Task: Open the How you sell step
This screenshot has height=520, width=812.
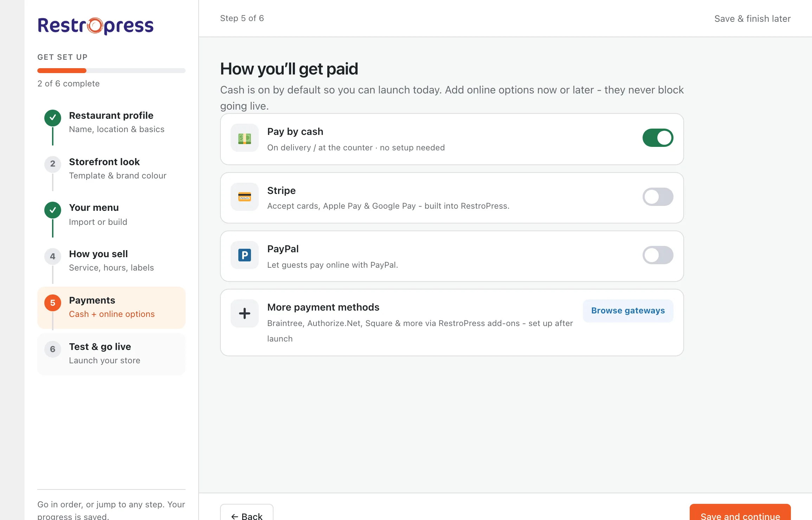Action: 111,261
